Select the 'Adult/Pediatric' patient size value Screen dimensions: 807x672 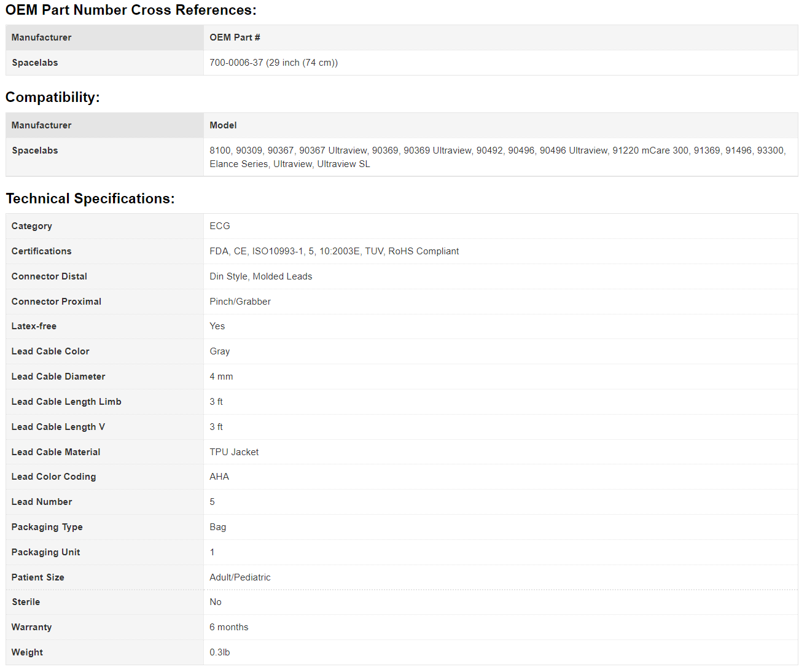coord(240,577)
